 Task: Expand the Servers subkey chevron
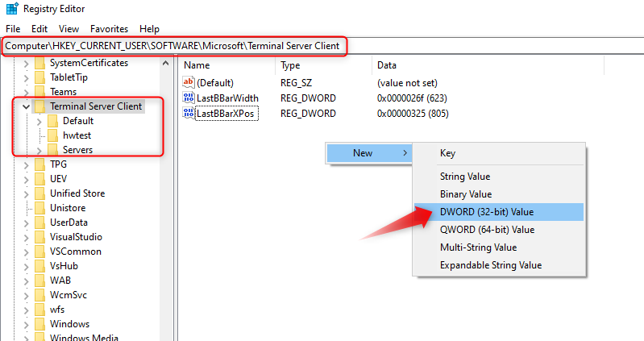coord(39,151)
